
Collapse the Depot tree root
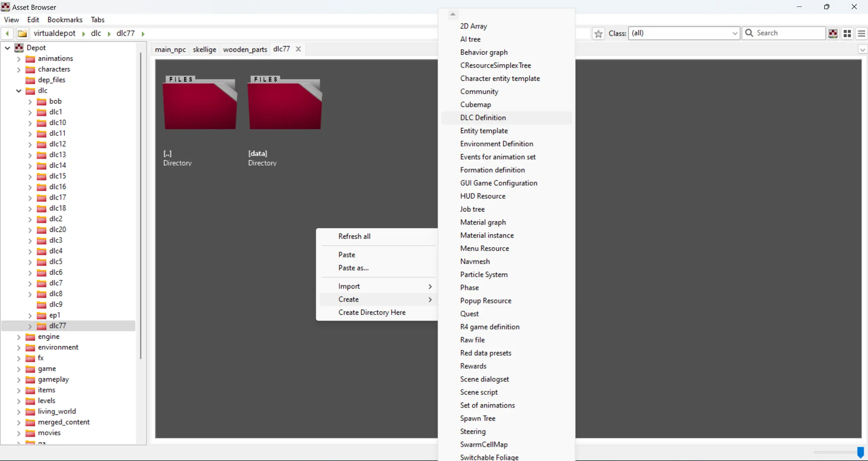(x=7, y=48)
